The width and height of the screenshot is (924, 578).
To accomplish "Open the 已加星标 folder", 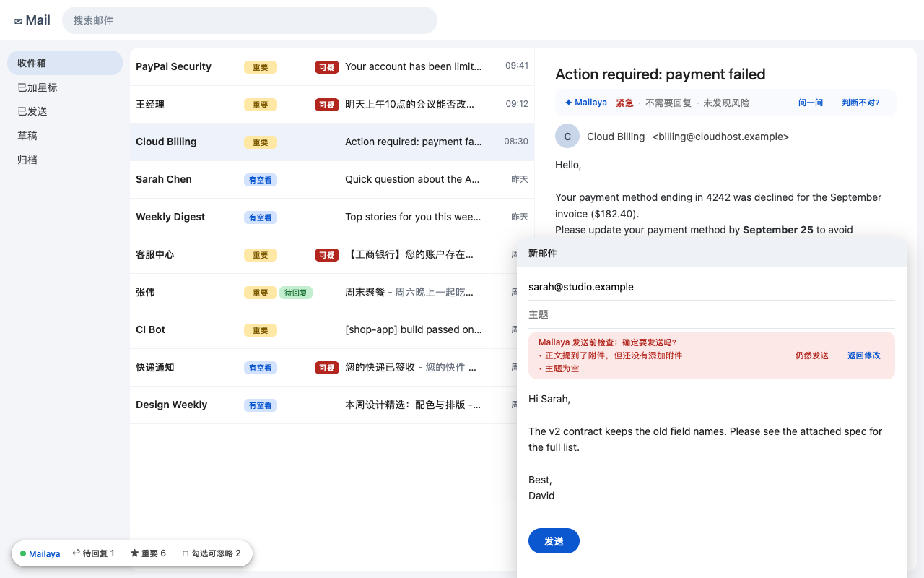I will (65, 87).
